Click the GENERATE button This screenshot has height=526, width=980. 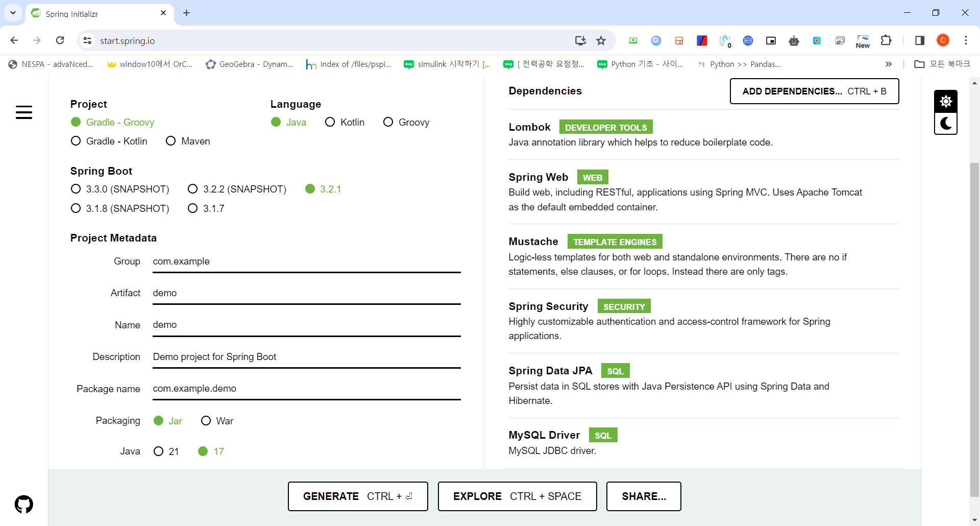(x=358, y=496)
